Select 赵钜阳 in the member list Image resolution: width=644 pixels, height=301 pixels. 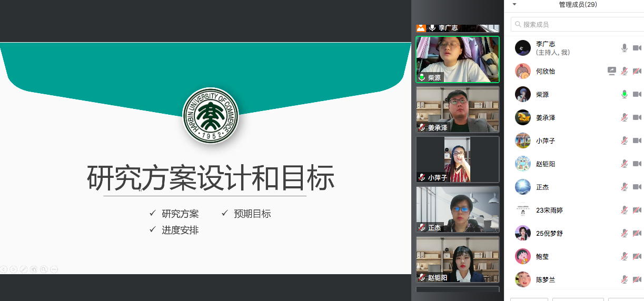point(546,164)
